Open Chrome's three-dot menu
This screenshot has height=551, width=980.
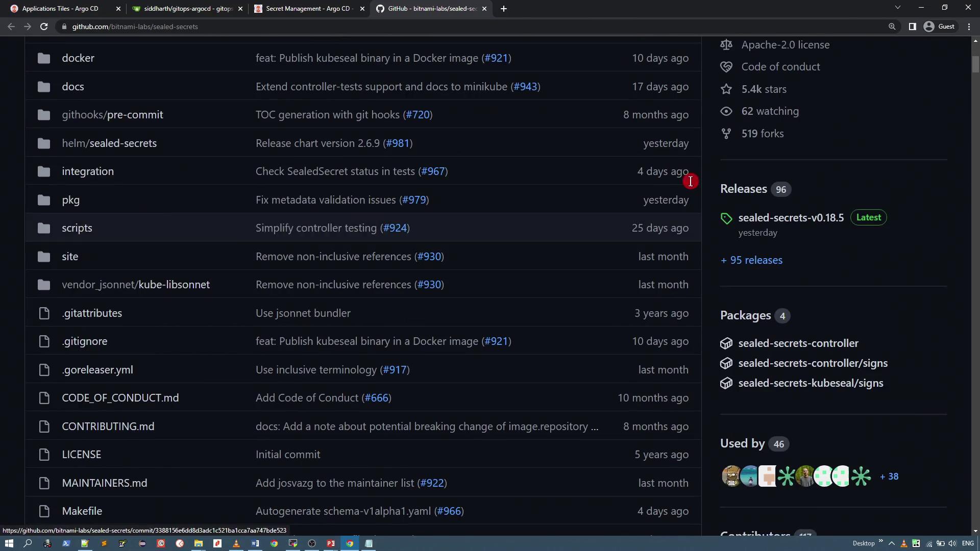point(969,27)
